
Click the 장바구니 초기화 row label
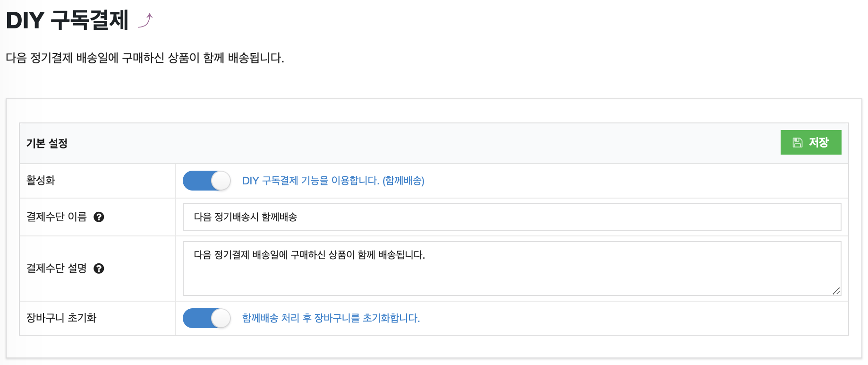pos(61,318)
